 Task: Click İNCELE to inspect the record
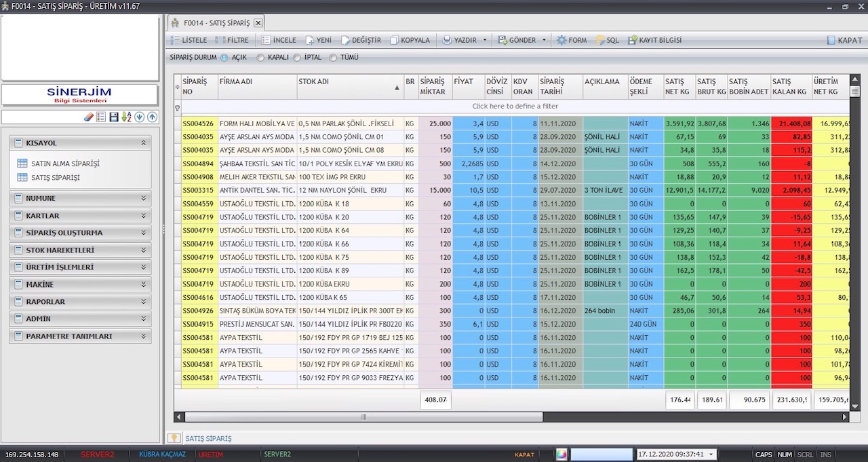tap(279, 40)
